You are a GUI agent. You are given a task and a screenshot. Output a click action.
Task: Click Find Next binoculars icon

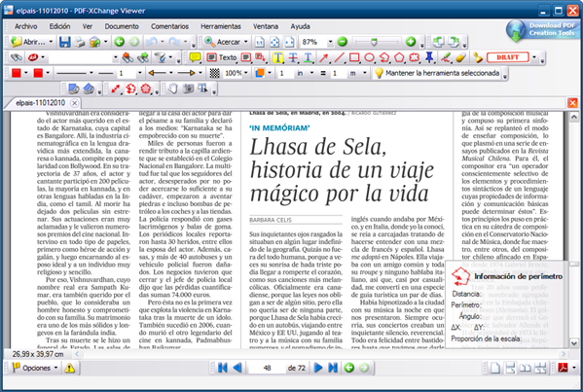143,57
